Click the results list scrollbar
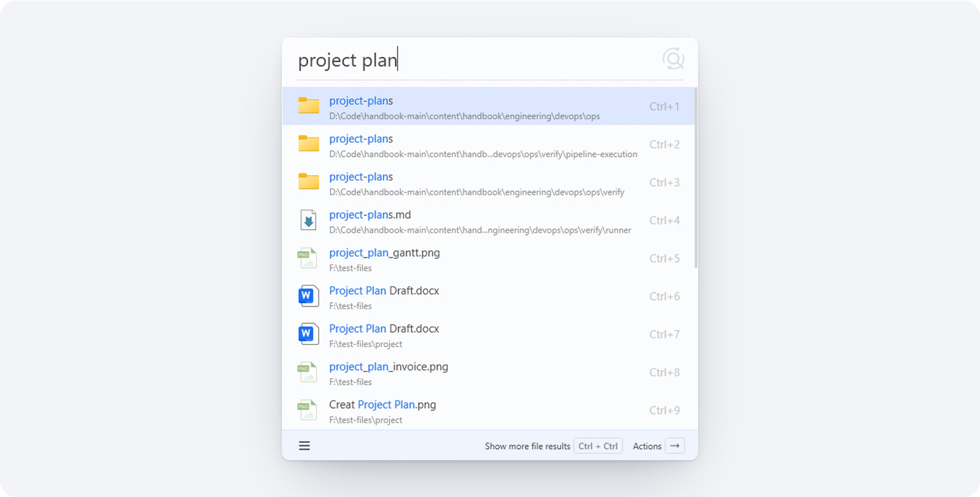 696,178
